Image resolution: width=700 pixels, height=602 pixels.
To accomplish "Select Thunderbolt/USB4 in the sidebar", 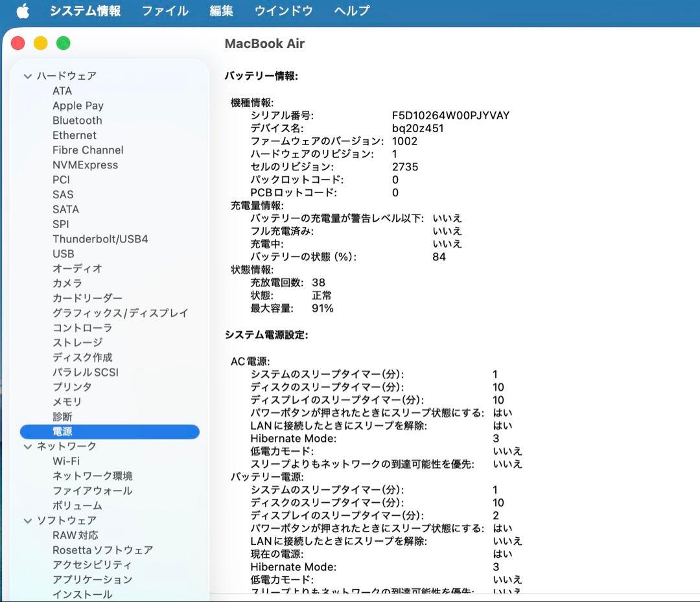I will point(100,238).
